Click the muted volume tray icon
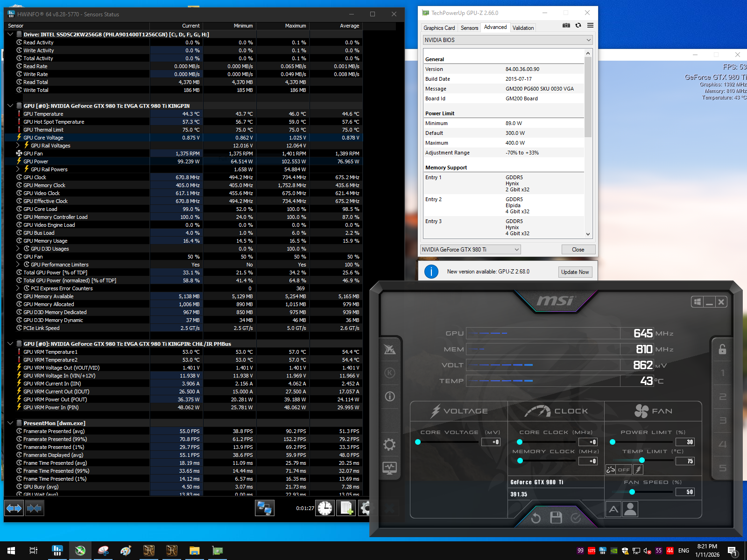This screenshot has height=560, width=747. (648, 551)
